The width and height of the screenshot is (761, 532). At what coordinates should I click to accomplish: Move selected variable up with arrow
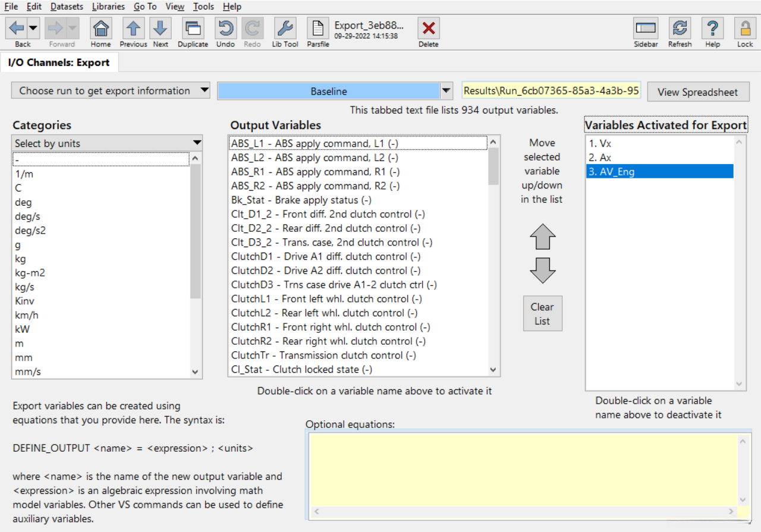[542, 237]
